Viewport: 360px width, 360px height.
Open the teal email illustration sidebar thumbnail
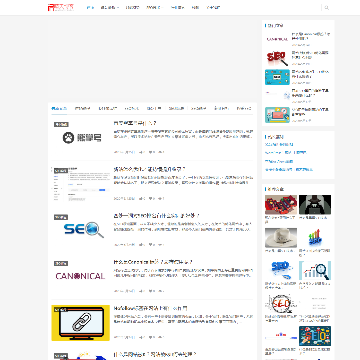(x=277, y=115)
